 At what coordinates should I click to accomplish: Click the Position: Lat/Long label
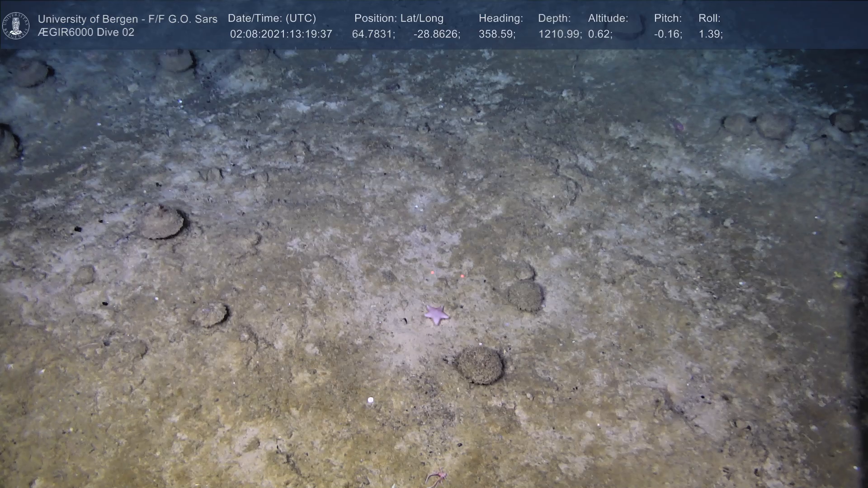click(399, 19)
